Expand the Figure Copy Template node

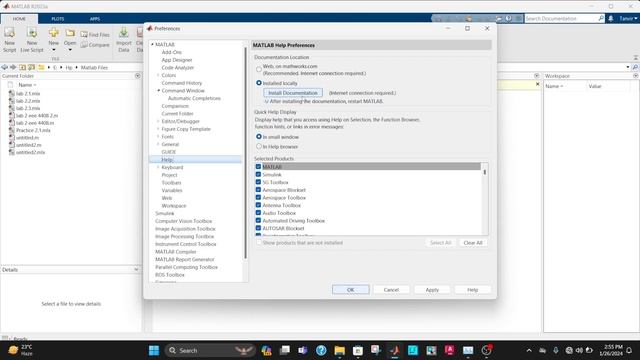click(x=158, y=129)
